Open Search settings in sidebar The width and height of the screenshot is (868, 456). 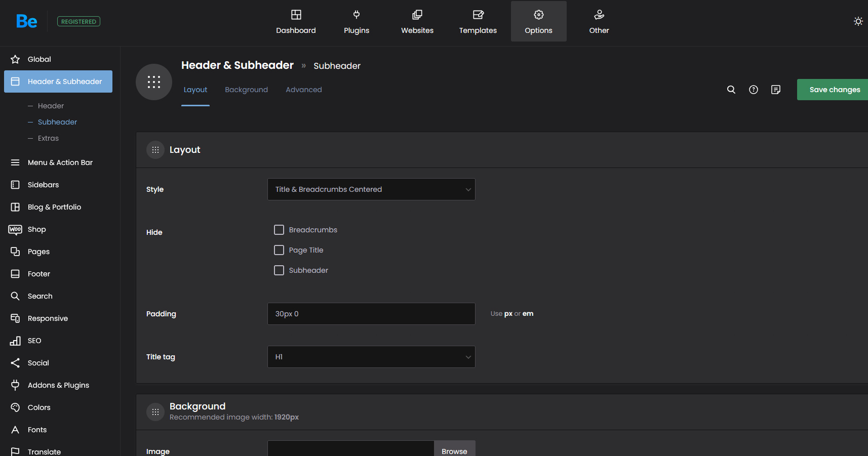[x=58, y=296]
